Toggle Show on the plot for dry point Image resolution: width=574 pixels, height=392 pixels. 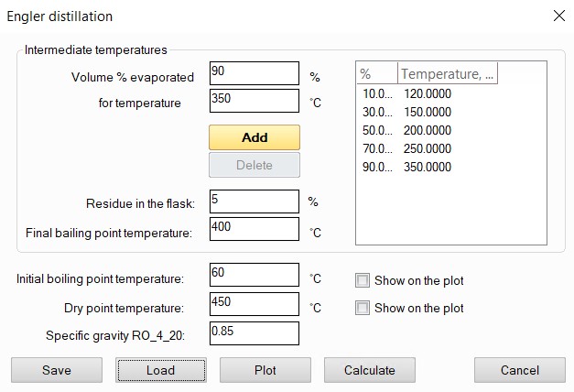362,308
